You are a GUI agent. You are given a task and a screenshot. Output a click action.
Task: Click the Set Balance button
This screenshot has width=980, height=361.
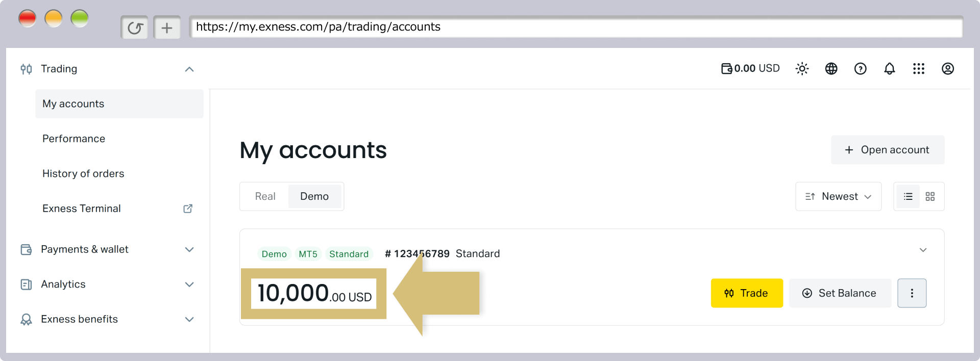pos(840,293)
